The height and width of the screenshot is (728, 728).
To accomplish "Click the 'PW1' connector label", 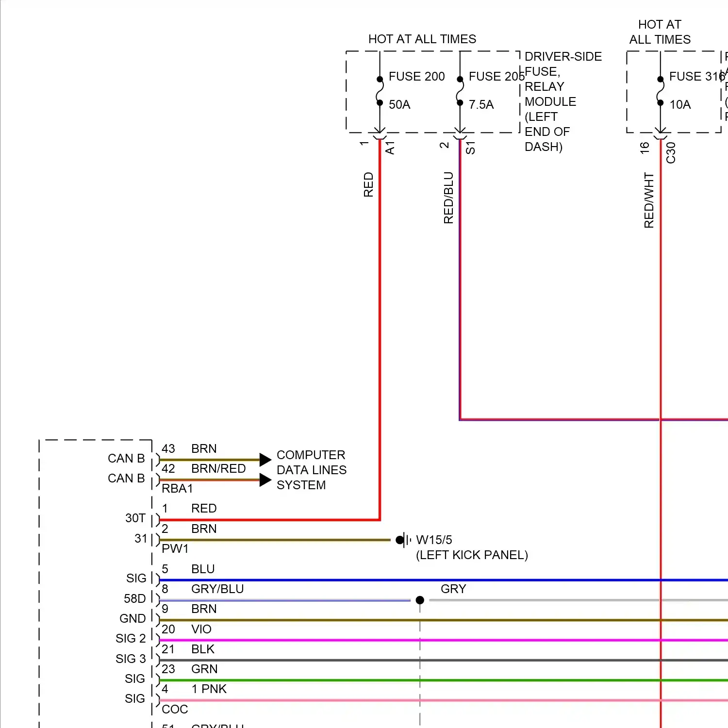I will click(x=175, y=548).
